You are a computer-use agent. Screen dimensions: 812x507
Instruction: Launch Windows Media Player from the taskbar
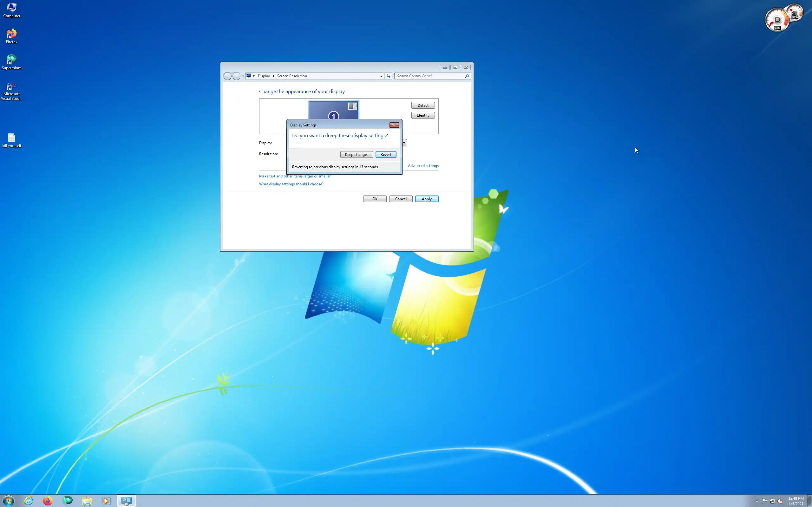click(x=106, y=501)
